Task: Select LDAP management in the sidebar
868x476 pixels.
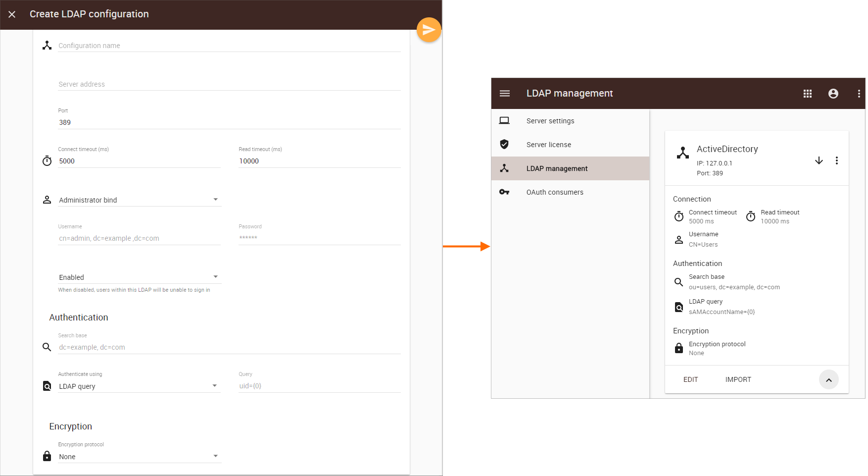Action: coord(570,168)
